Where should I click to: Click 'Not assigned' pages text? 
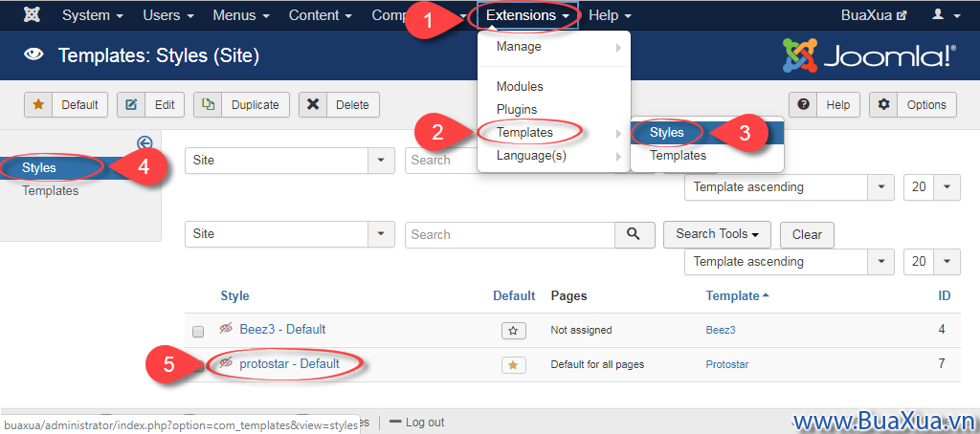(x=581, y=331)
